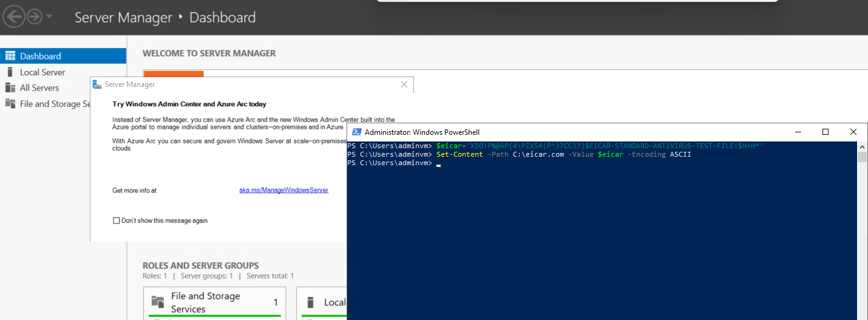Minimize the Windows PowerShell window
Screen dimensions: 868x320
click(797, 132)
